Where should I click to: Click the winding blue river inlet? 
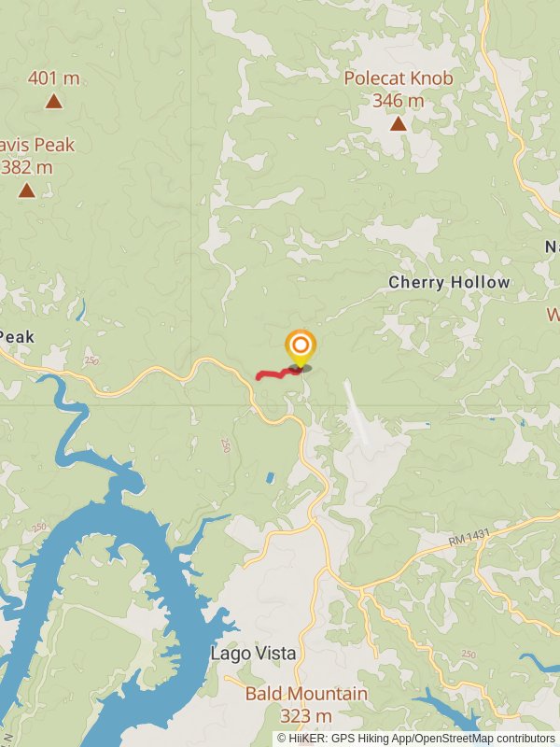click(x=64, y=419)
